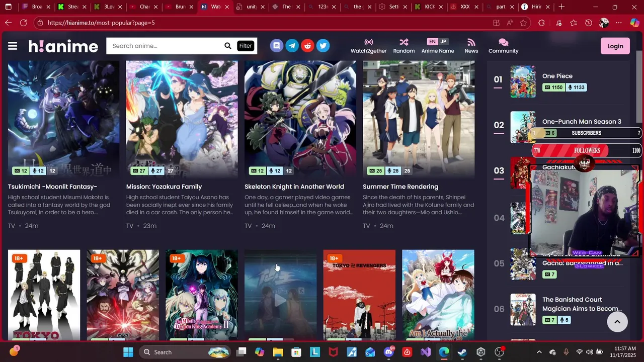Viewport: 644px width, 362px height.
Task: Open the Reddit social link icon
Action: [x=307, y=46]
